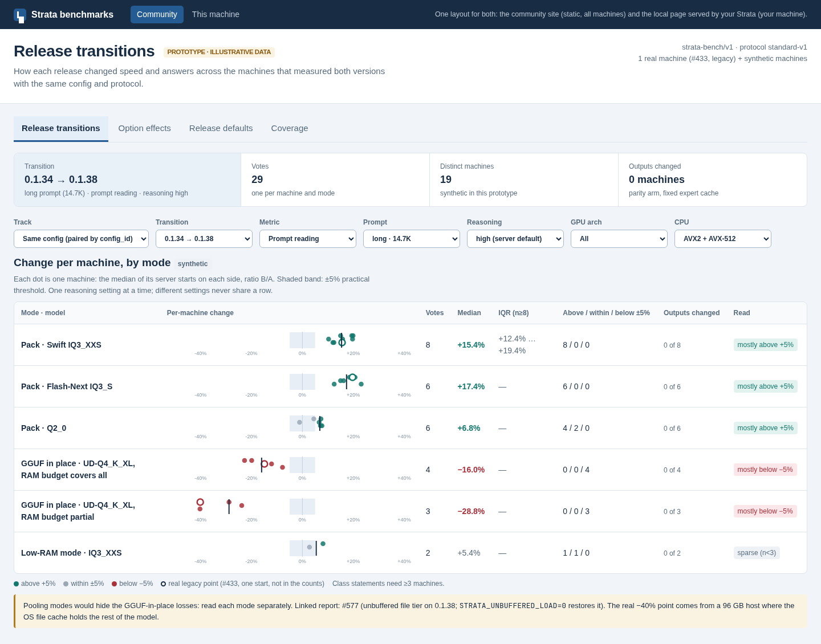Select the Pack · Flash-Next IQ3_S row name
The height and width of the screenshot is (644, 821).
[67, 386]
